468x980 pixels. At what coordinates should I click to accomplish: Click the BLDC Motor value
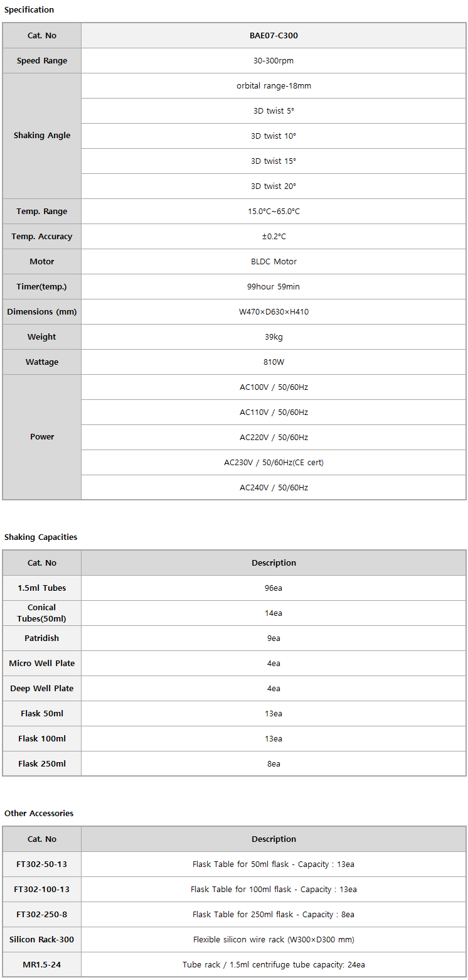point(274,262)
